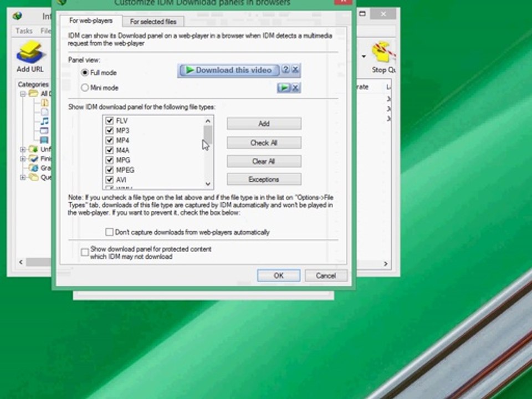This screenshot has width=532, height=399.
Task: Click the X on the Mini mode preview panel
Action: coord(295,88)
